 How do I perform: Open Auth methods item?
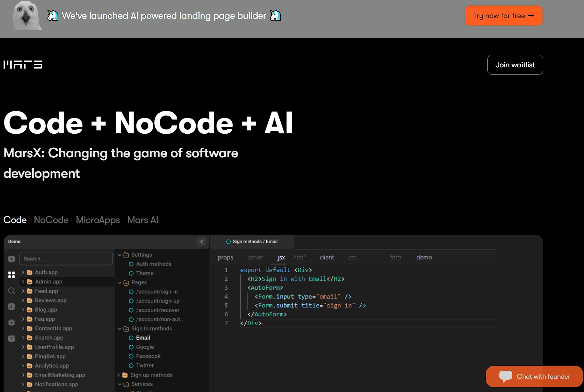coord(154,264)
